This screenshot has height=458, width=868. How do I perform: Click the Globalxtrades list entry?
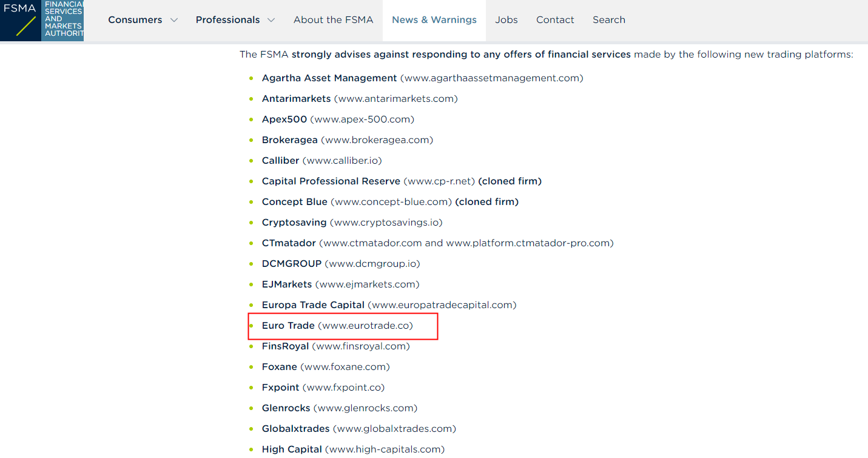point(359,429)
